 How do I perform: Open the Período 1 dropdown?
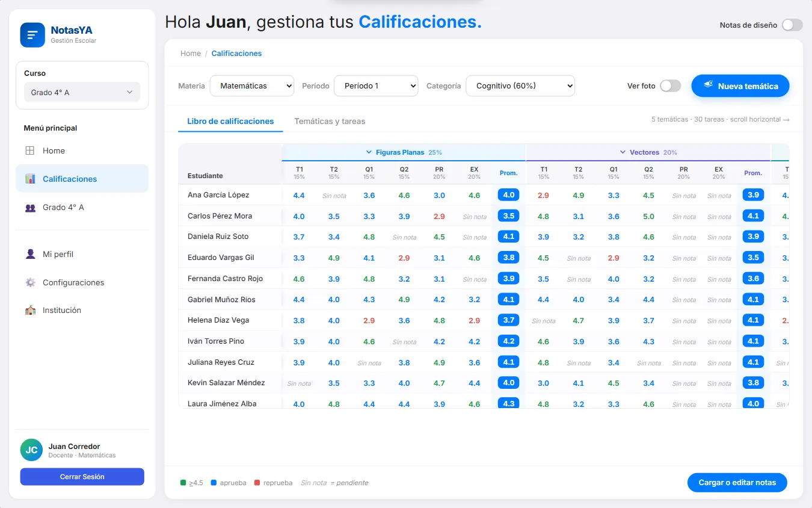pyautogui.click(x=376, y=85)
